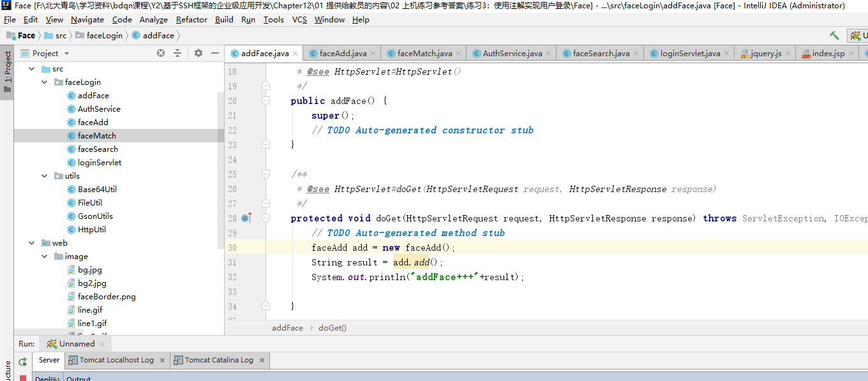Click addFace in editor breadcrumb
The image size is (868, 381).
click(x=287, y=328)
